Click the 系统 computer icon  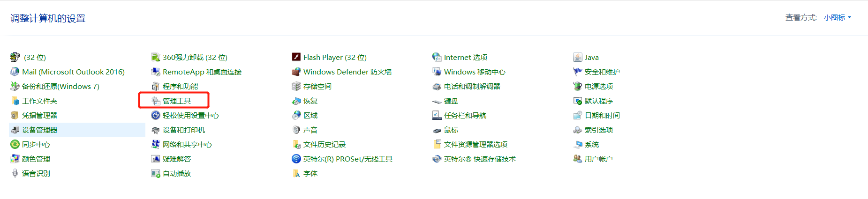[x=578, y=144]
